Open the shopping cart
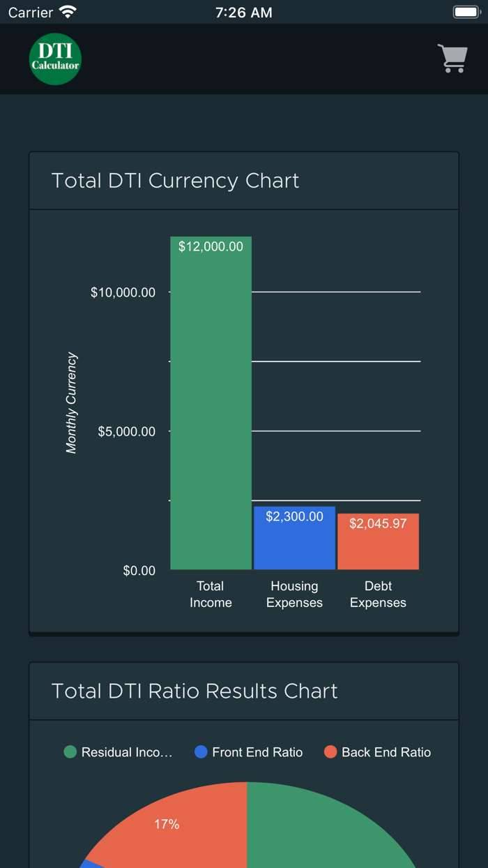 point(452,59)
